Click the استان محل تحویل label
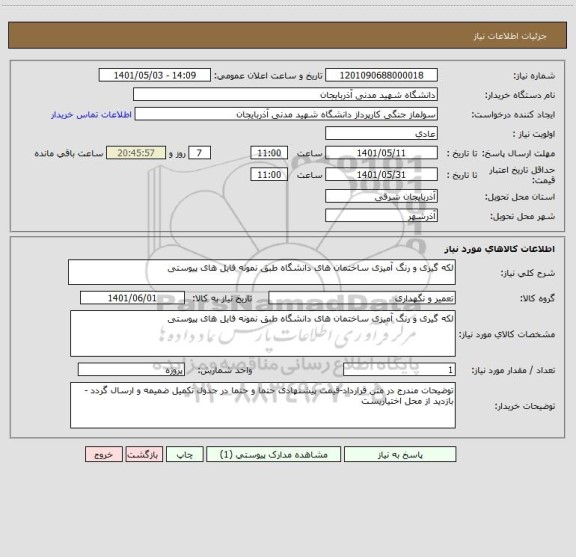 520,197
